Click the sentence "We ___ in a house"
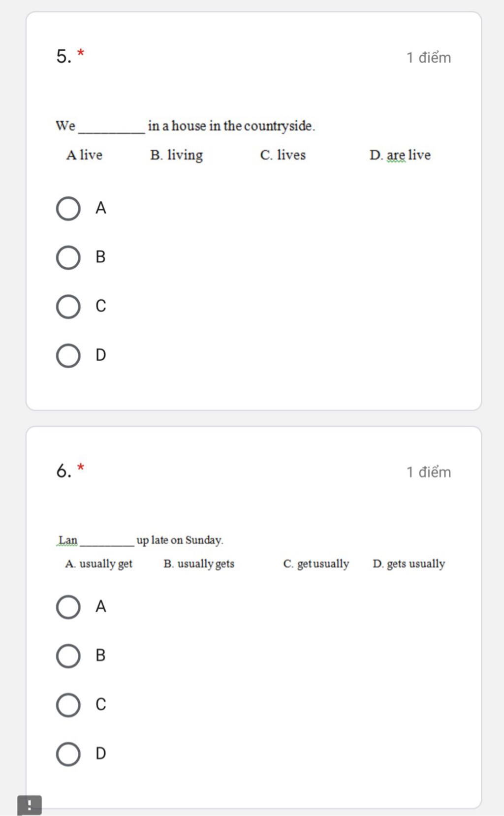 (185, 126)
